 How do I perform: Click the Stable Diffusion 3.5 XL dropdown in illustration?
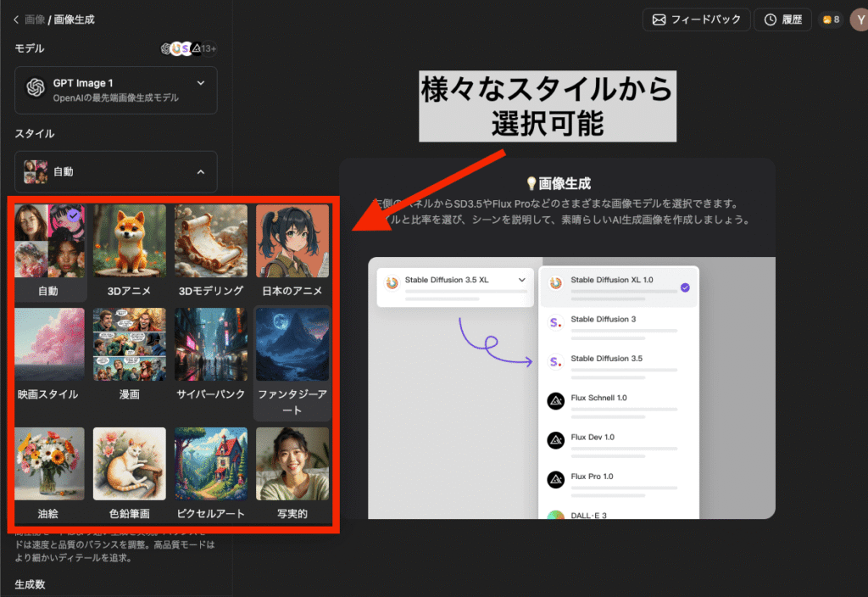point(455,287)
